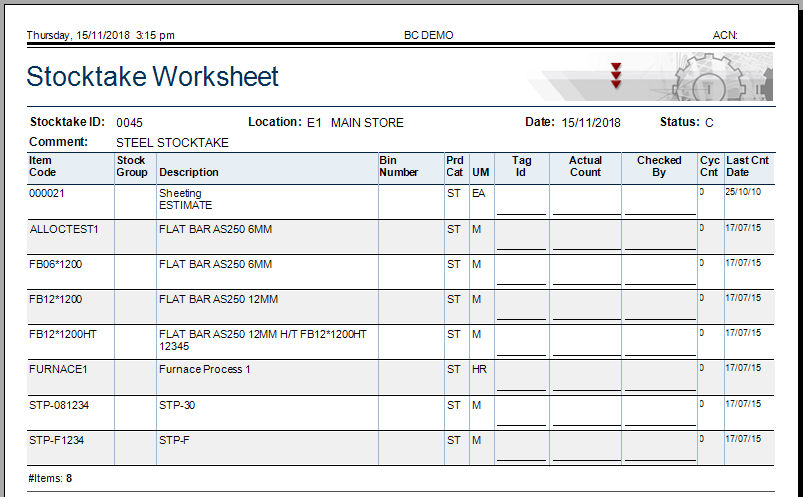803x497 pixels.
Task: Click the Description column header
Action: pos(189,172)
